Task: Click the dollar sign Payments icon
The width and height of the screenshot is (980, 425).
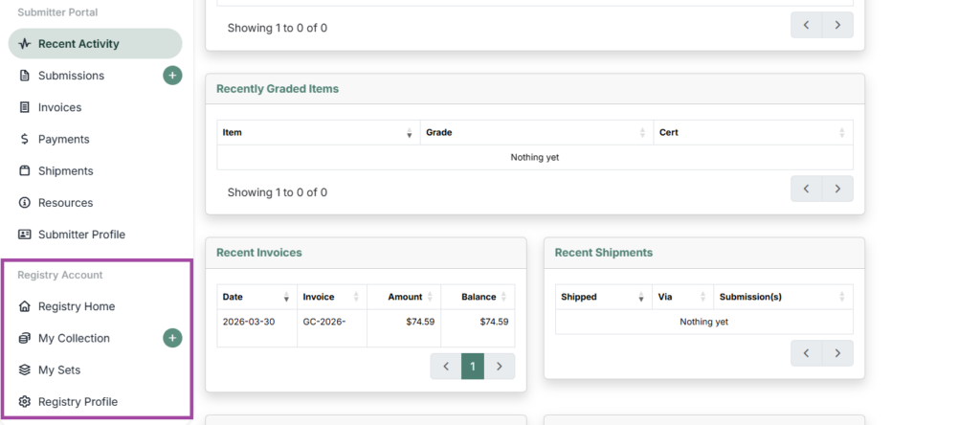Action: click(x=24, y=140)
